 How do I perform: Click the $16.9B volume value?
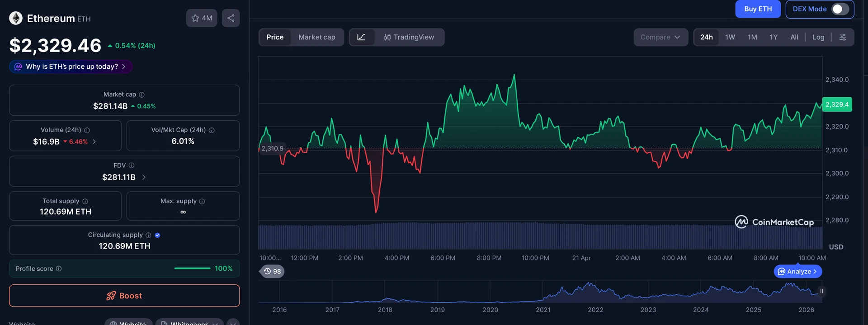[46, 141]
